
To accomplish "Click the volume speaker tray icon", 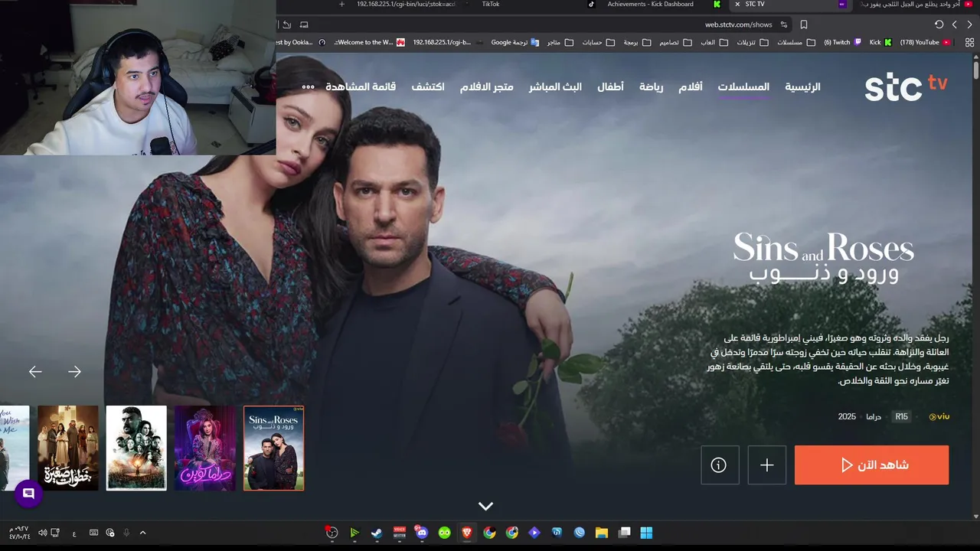I will point(43,533).
